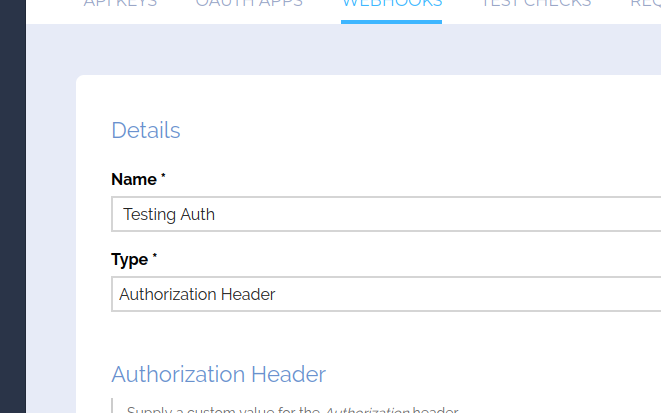The width and height of the screenshot is (661, 413).
Task: Go to the Test Checks tab
Action: (x=535, y=4)
